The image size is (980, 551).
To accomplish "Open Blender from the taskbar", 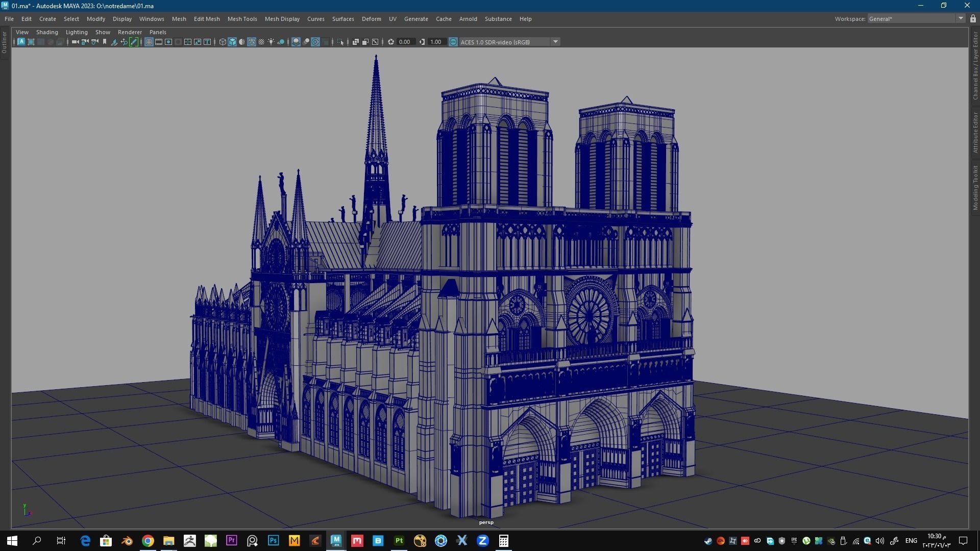I will [x=127, y=541].
